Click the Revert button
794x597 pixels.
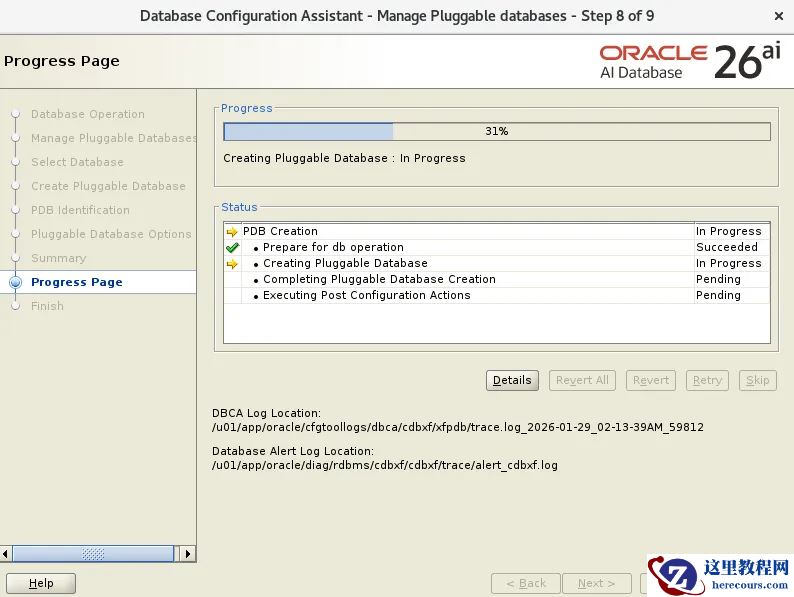pyautogui.click(x=651, y=380)
